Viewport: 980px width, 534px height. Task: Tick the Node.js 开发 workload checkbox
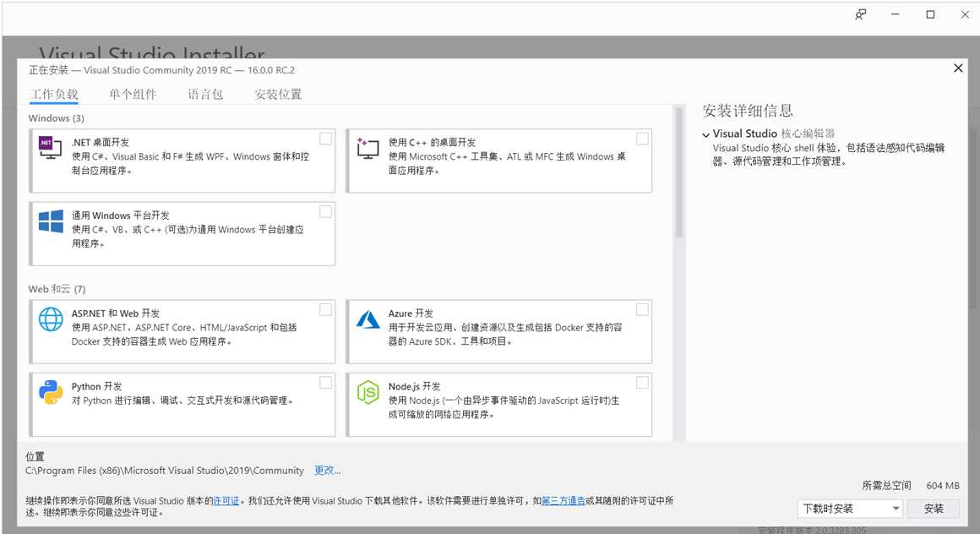coord(642,383)
